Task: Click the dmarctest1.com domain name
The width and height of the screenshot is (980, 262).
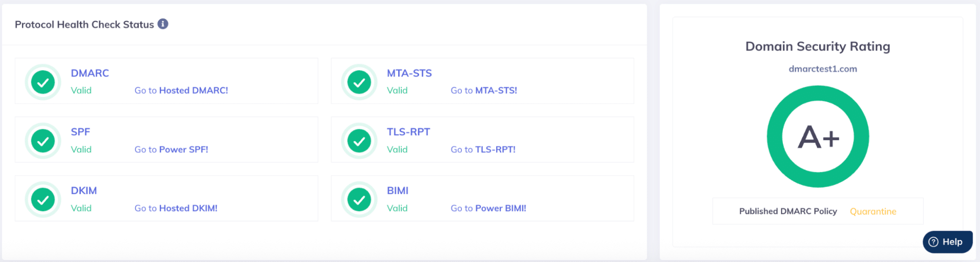Action: (823, 69)
